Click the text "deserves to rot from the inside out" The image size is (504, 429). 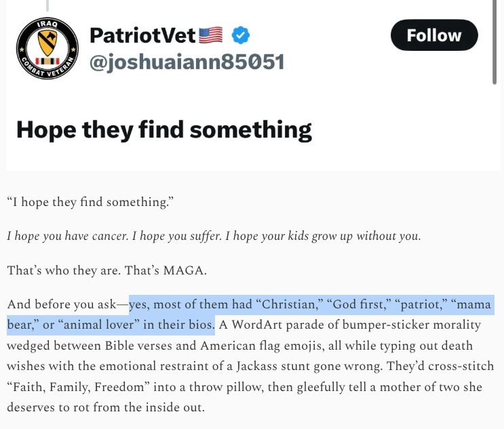(x=105, y=407)
